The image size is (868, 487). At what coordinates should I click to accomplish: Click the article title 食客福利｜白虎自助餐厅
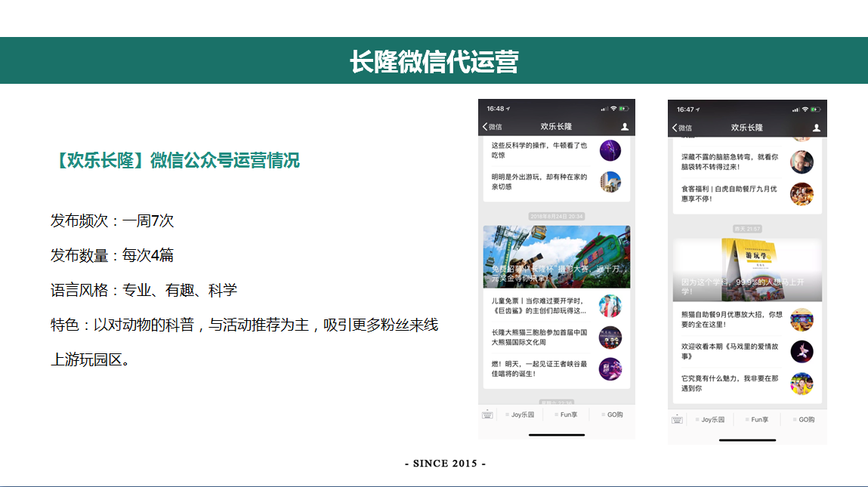pos(729,194)
